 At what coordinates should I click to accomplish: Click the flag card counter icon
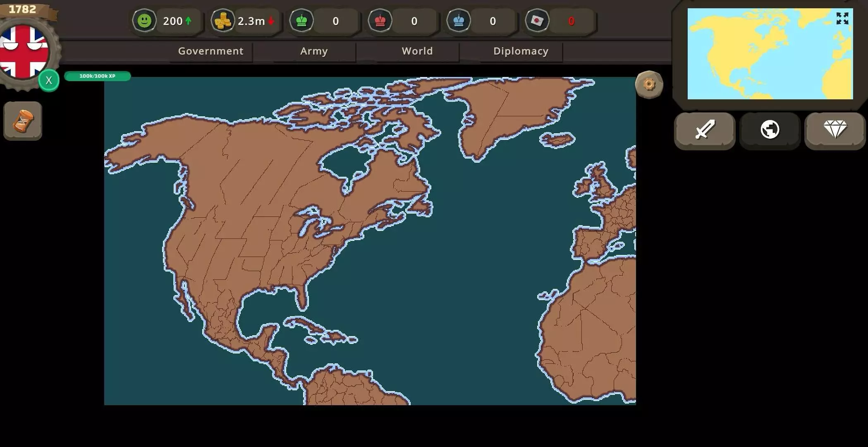(x=537, y=21)
